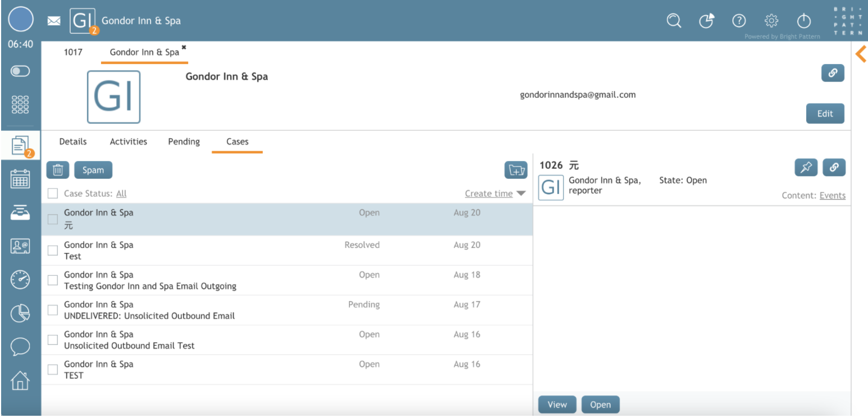Open the chat speech bubble icon
The image size is (868, 418).
click(x=20, y=347)
